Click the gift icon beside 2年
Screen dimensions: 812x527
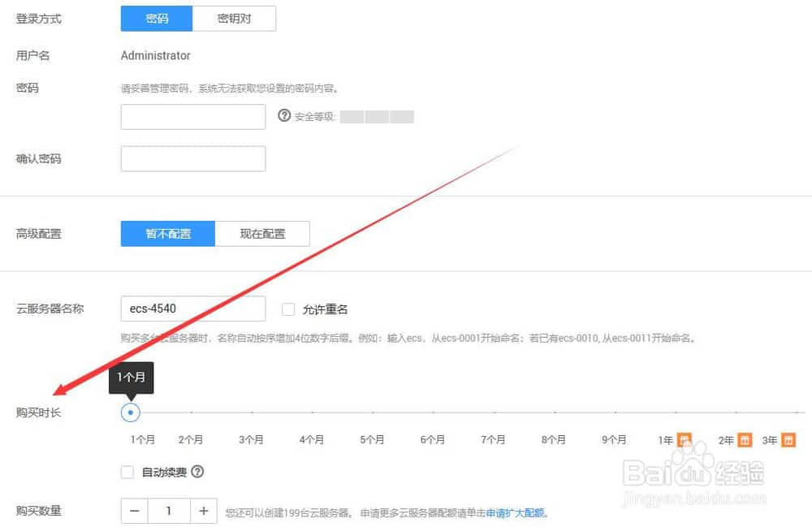(x=745, y=440)
